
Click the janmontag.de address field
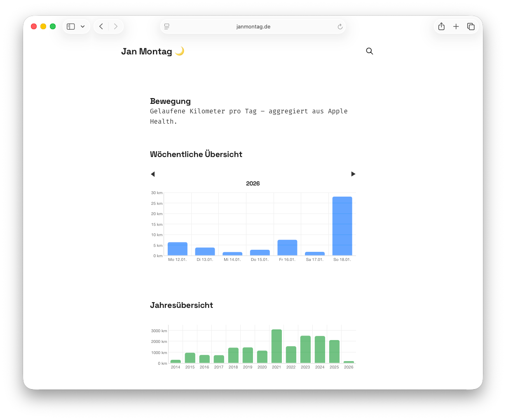coord(253,27)
